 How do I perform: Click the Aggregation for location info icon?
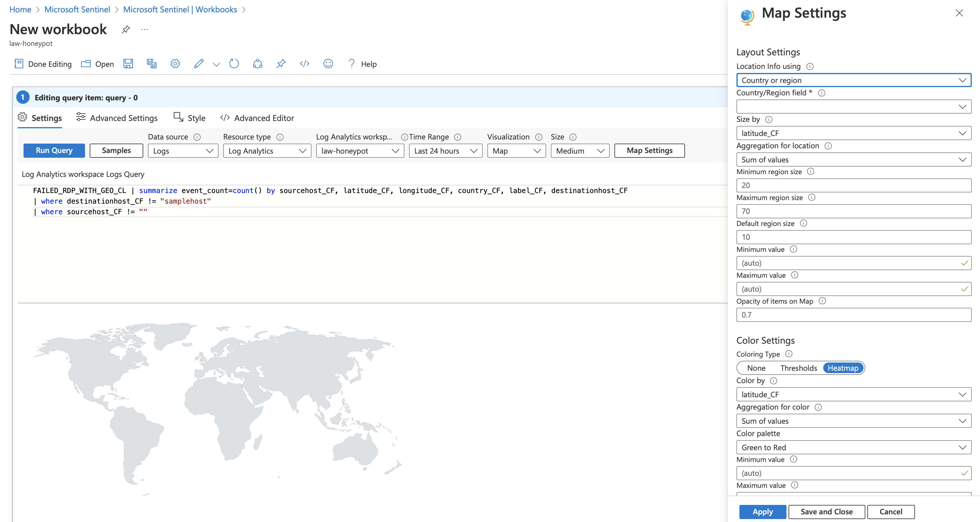tap(828, 146)
